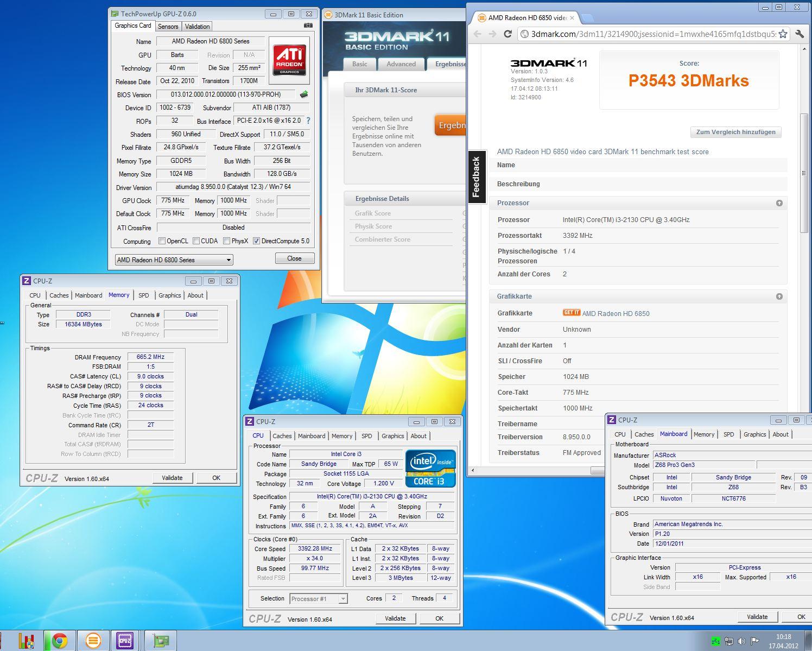Click GPU-Z BIOS save chip icon
This screenshot has height=651, width=812.
click(304, 94)
